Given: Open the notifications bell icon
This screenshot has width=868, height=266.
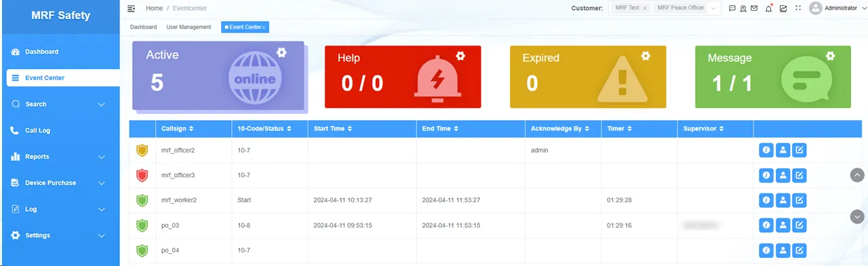Looking at the screenshot, I should (769, 8).
